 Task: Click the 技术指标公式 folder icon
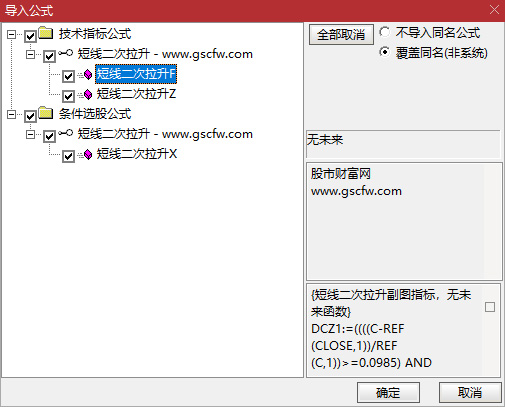click(46, 33)
